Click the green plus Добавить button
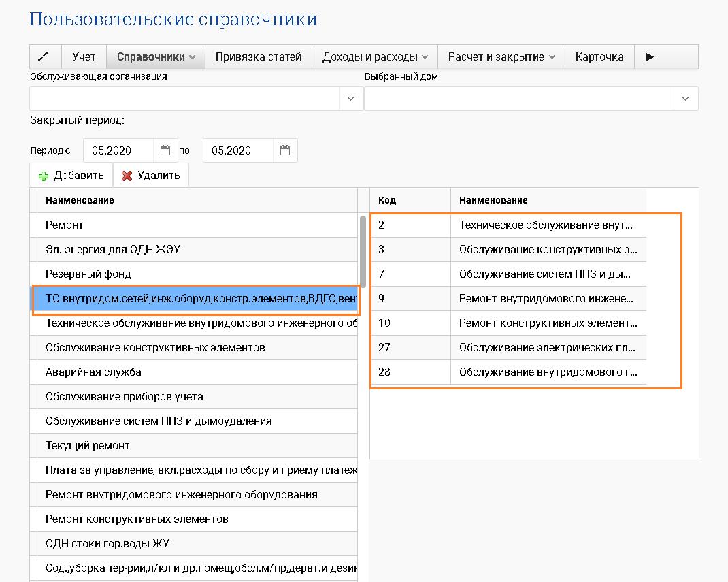Image resolution: width=728 pixels, height=582 pixels. pyautogui.click(x=71, y=176)
